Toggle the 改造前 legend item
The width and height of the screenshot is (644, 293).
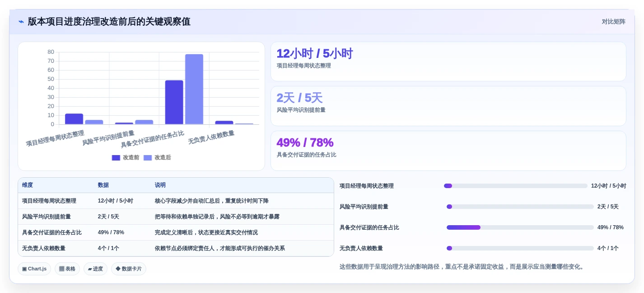(x=126, y=158)
